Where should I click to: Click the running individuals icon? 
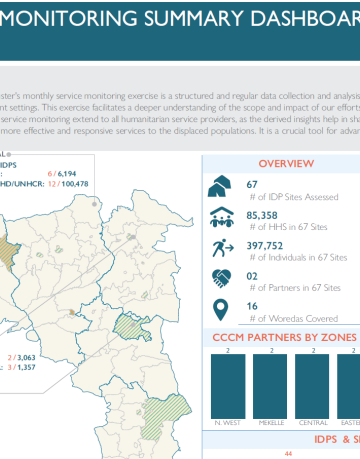[223, 248]
